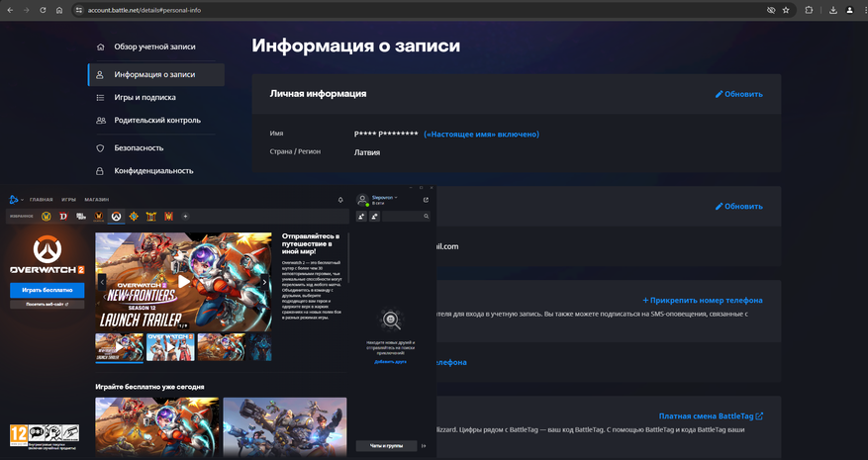Switch to МАГАЗИН tab in launcher
Viewport: 868px width, 460px height.
click(97, 200)
